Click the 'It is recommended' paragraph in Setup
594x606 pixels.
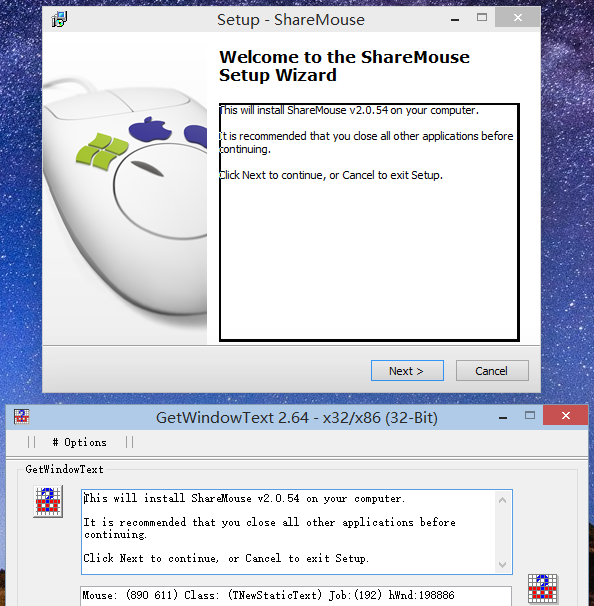click(366, 143)
